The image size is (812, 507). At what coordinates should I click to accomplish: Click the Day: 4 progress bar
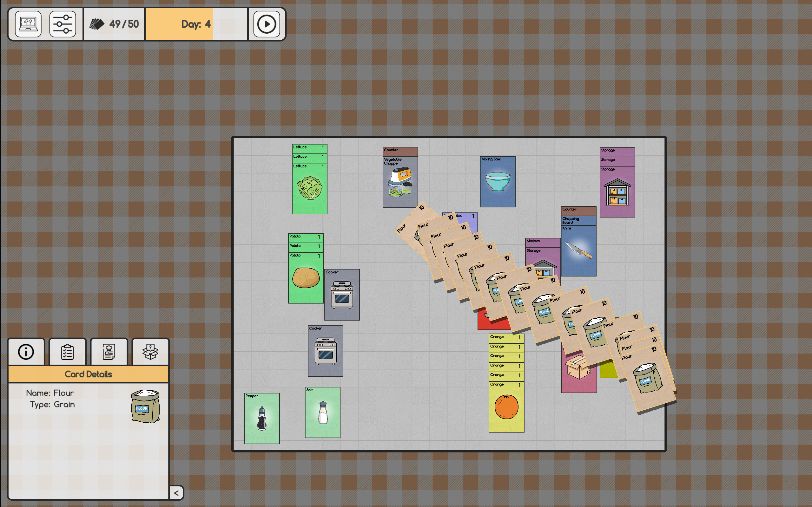(196, 24)
